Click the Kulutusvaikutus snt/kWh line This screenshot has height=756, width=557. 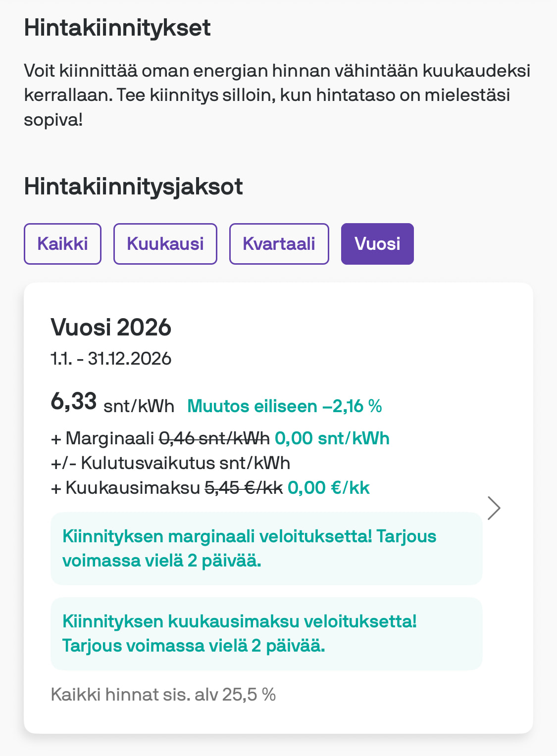tap(170, 463)
